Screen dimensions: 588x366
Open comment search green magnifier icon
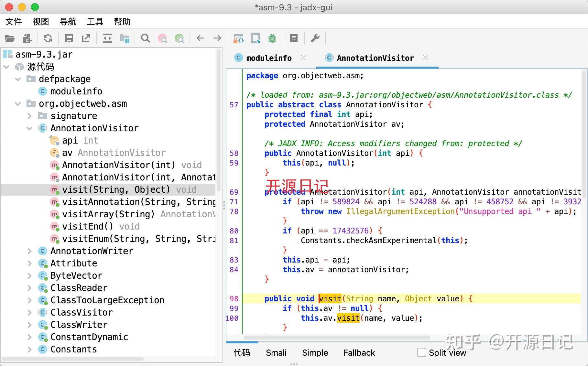(179, 38)
